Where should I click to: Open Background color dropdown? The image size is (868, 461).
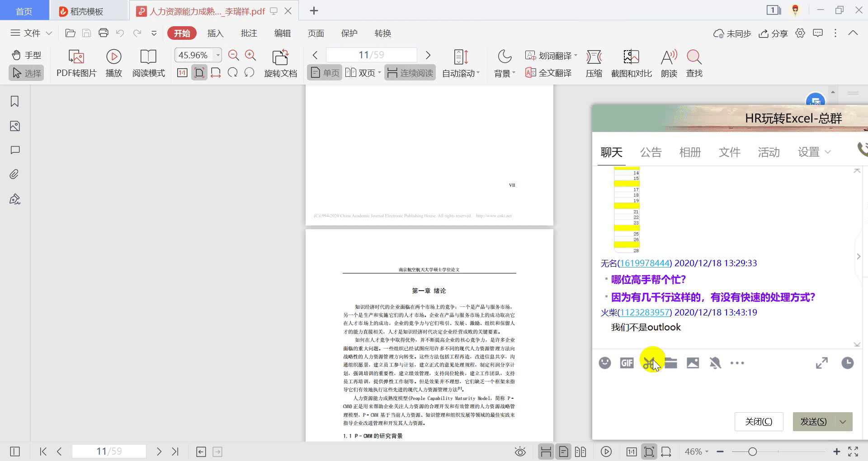(x=505, y=64)
